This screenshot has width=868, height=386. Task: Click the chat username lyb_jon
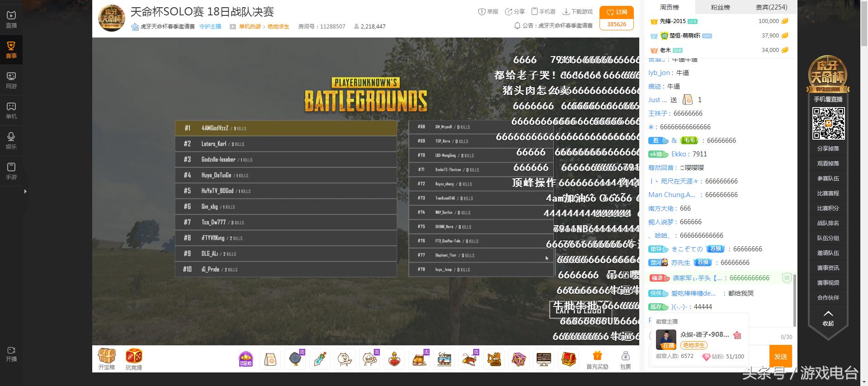(x=659, y=73)
